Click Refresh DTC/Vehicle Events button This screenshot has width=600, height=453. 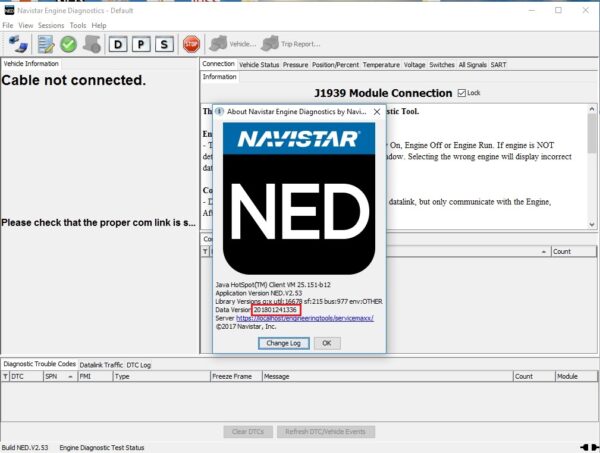[326, 432]
